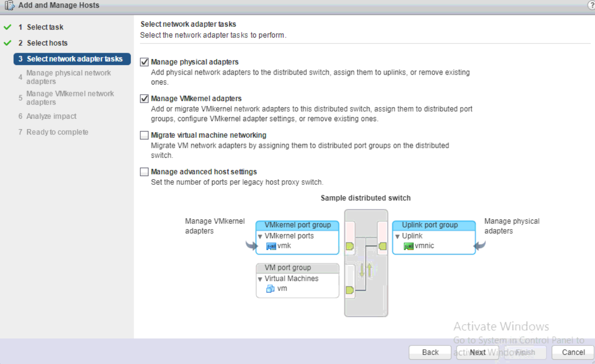Open help via the question mark icon

tap(592, 5)
